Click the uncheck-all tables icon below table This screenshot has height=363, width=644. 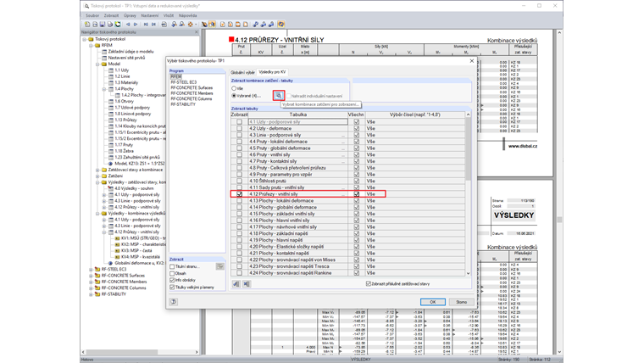[247, 283]
